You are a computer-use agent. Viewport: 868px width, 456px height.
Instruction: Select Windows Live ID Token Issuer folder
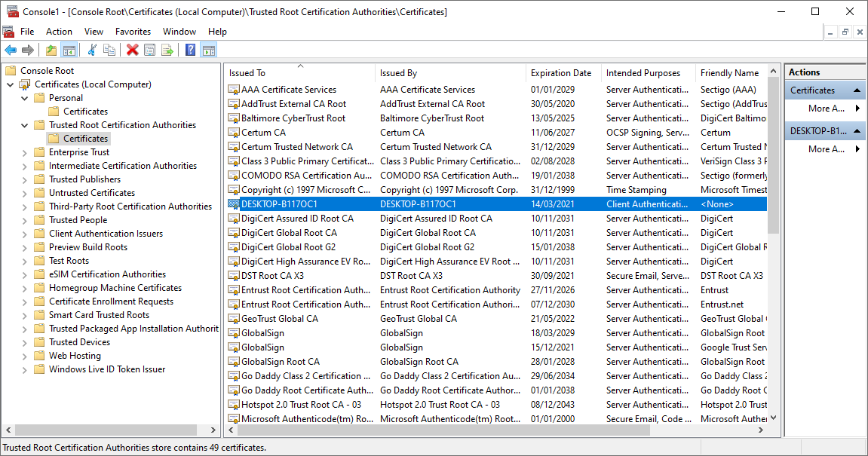coord(107,369)
